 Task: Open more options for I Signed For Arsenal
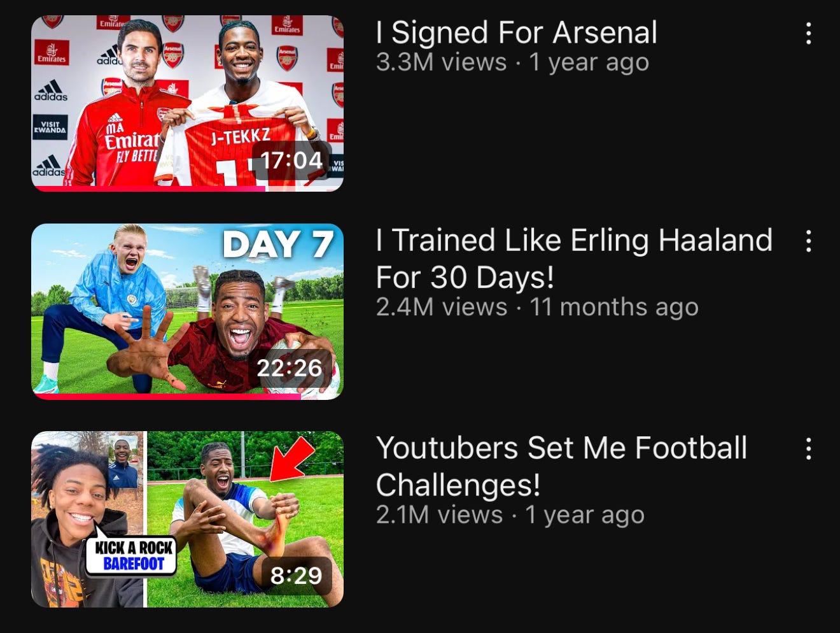[808, 33]
